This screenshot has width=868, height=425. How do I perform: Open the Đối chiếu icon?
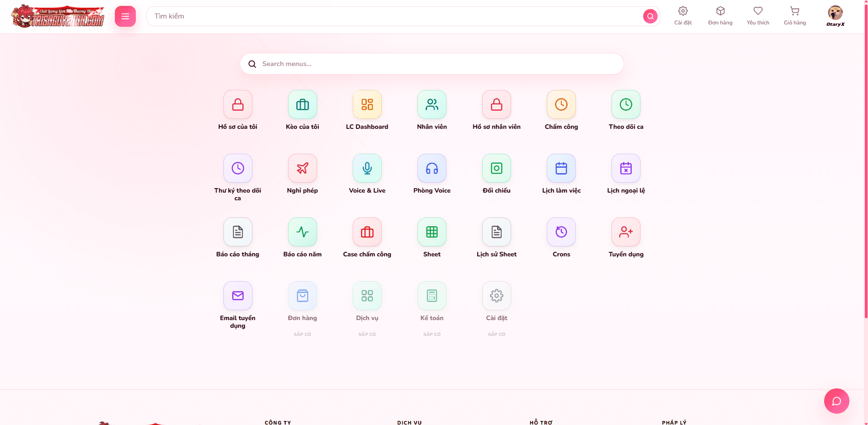click(497, 168)
